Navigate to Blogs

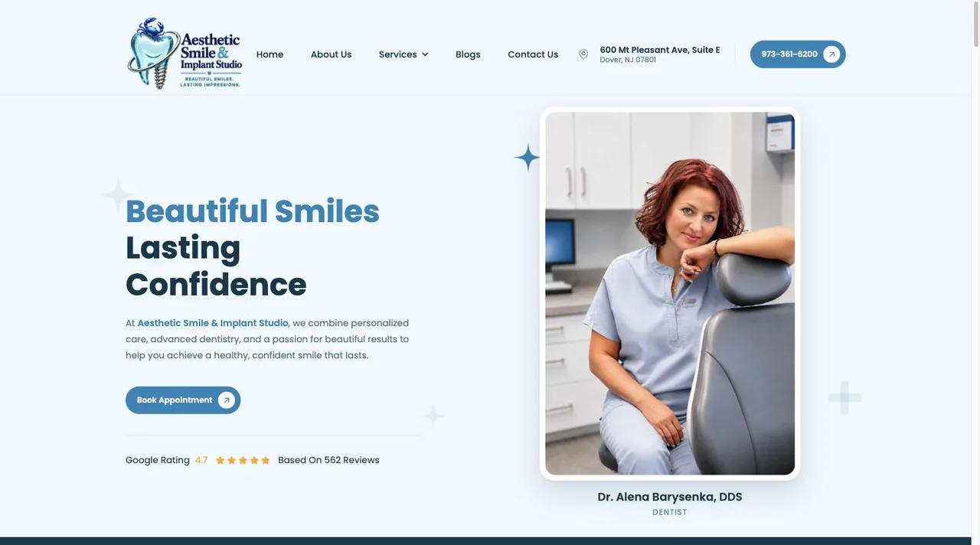468,54
